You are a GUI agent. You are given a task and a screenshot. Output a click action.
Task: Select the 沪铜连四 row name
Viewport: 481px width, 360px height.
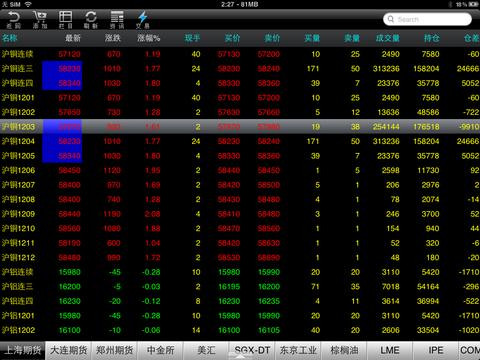coord(17,83)
